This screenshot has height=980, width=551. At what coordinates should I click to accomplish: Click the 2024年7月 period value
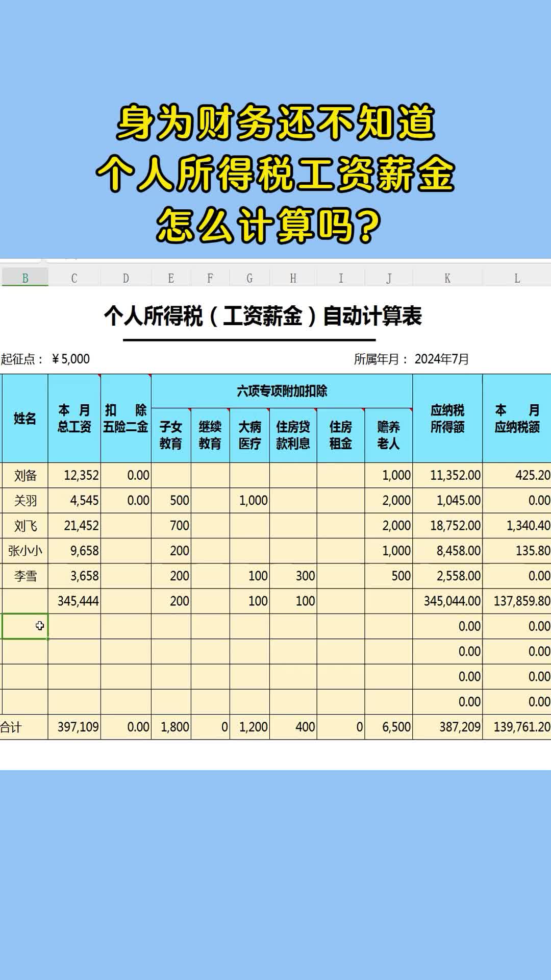click(x=442, y=359)
